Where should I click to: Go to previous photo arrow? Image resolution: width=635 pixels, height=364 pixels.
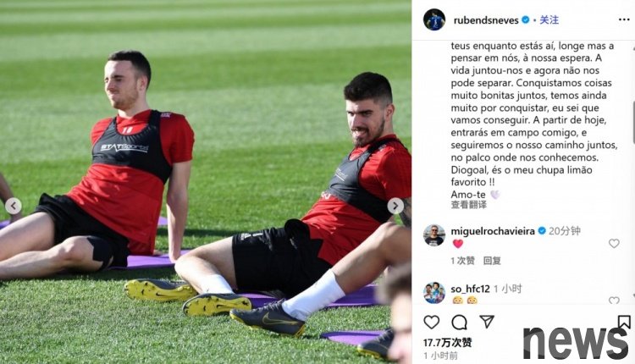(14, 206)
